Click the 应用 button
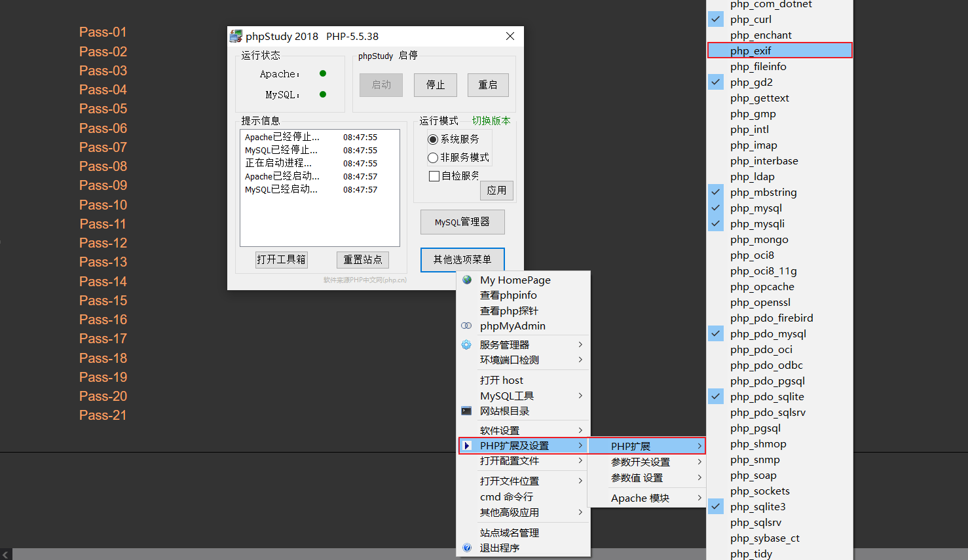 click(x=496, y=191)
